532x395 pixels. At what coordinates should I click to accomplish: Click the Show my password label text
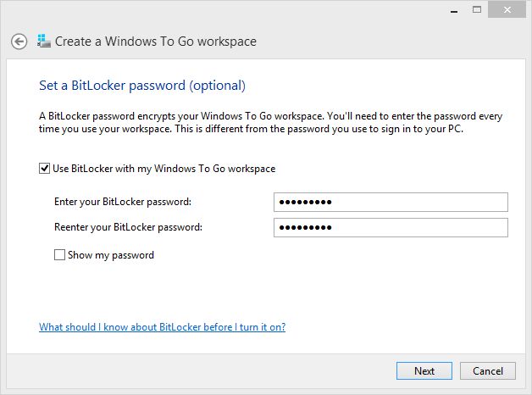(x=111, y=255)
